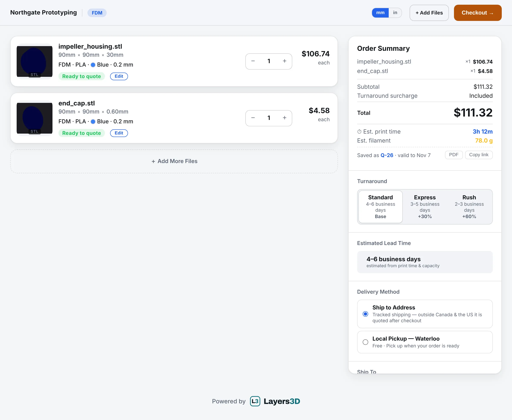Click the $111.32 total amount
This screenshot has height=420, width=512.
click(473, 113)
